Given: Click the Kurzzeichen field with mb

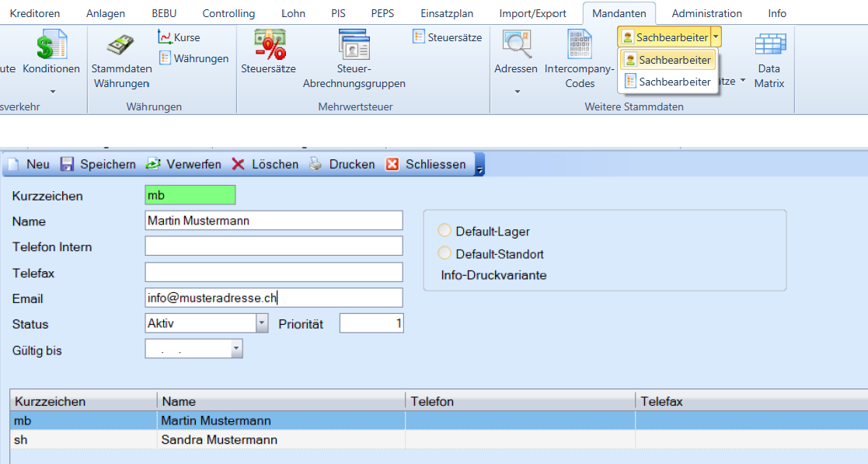Looking at the screenshot, I should pos(190,195).
